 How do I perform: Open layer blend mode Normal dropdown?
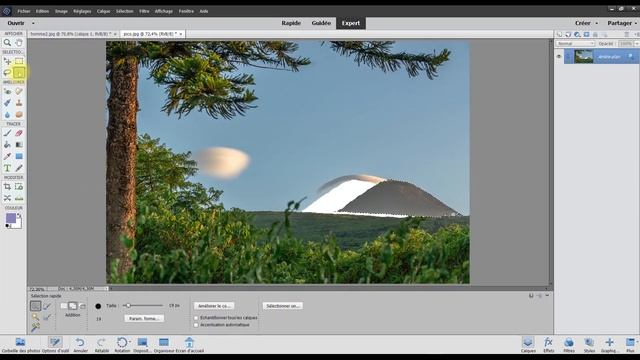pos(575,43)
